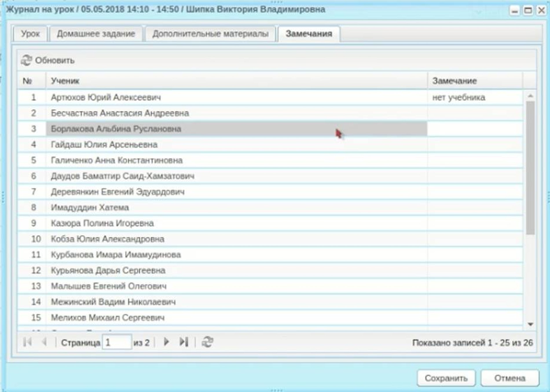Go to the previous page arrow
This screenshot has height=392, width=550.
[x=44, y=342]
